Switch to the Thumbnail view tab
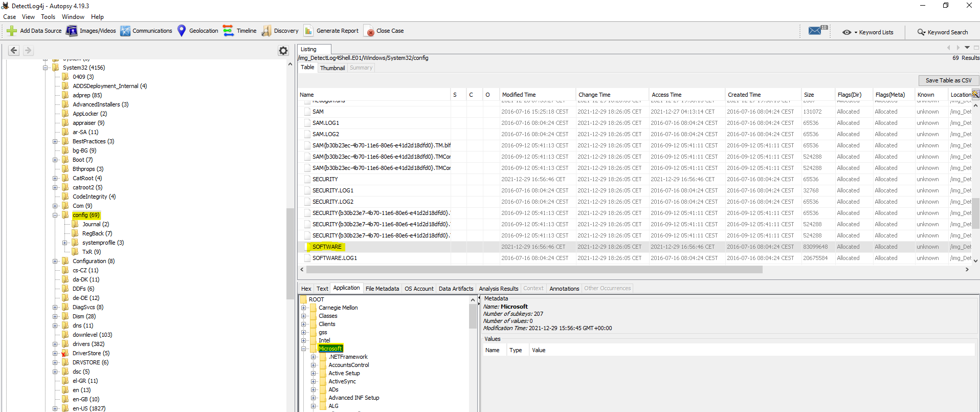Viewport: 980px width, 412px height. pyautogui.click(x=332, y=68)
